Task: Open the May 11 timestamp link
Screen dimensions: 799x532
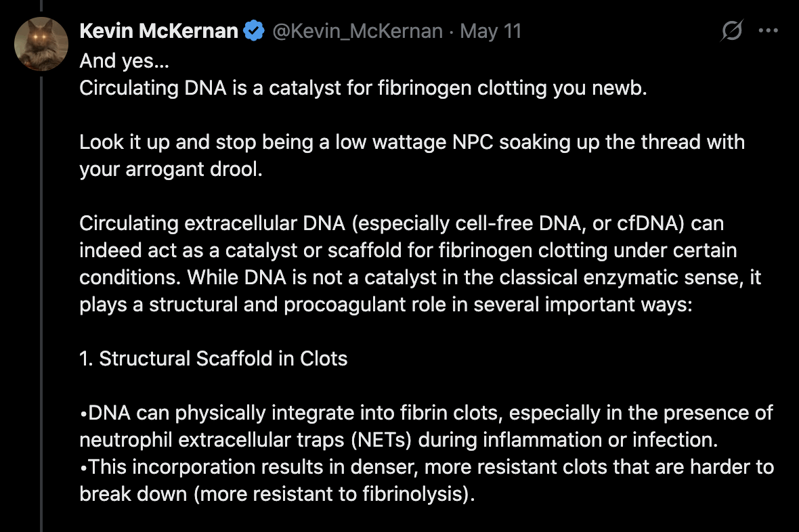Action: pyautogui.click(x=491, y=31)
